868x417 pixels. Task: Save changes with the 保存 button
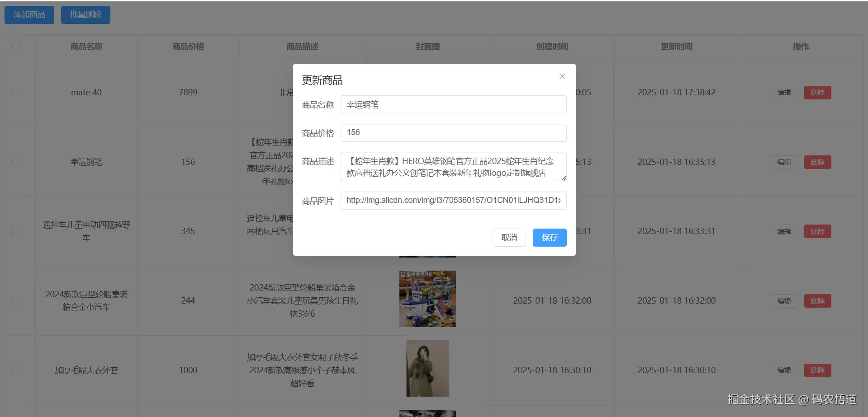[550, 238]
